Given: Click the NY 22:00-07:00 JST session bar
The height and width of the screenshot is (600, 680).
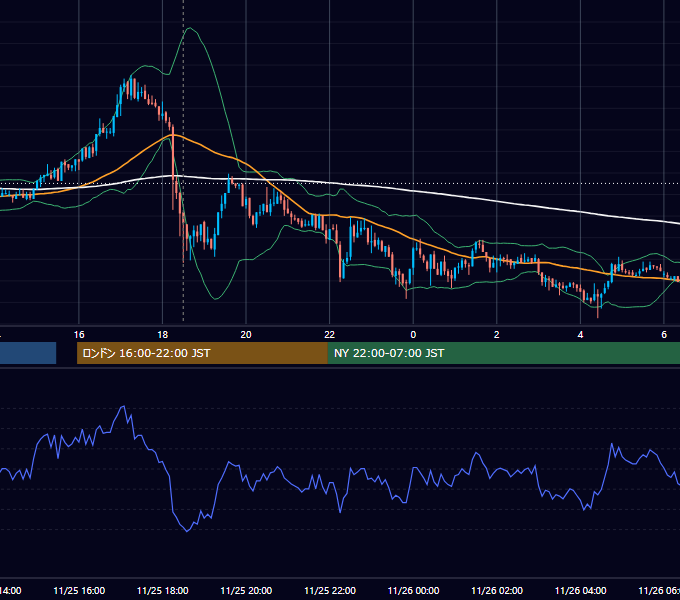Looking at the screenshot, I should [503, 353].
